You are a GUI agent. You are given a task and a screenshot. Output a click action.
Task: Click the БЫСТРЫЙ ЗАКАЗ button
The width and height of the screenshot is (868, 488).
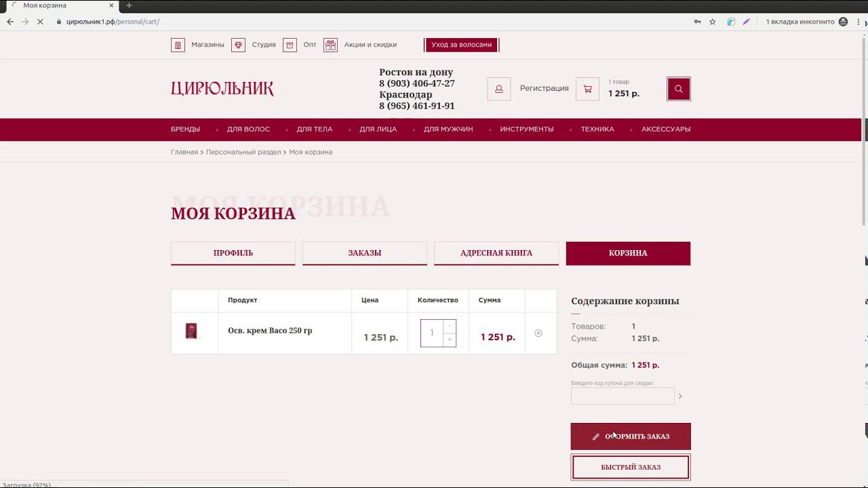point(631,467)
